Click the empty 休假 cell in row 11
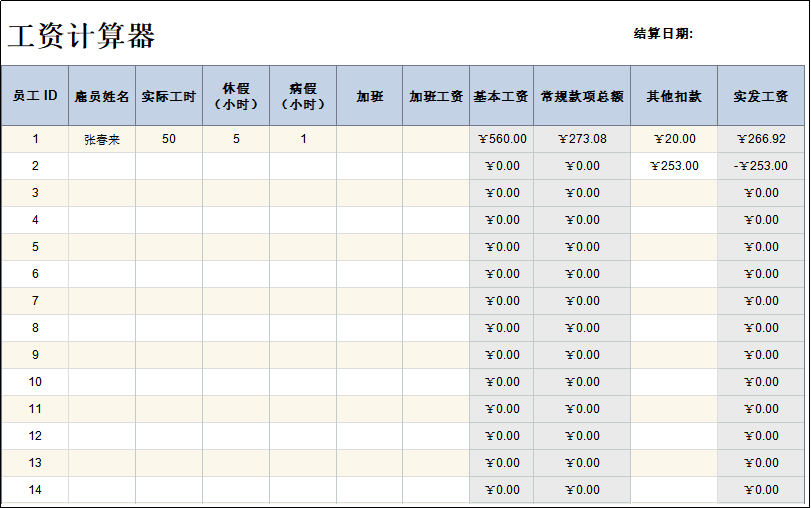811x508 pixels. 236,409
